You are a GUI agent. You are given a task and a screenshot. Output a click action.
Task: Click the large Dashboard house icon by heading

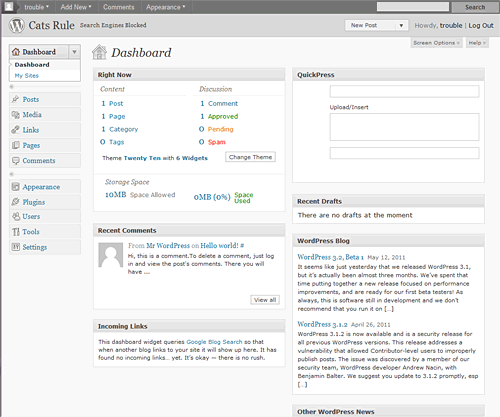tap(99, 52)
